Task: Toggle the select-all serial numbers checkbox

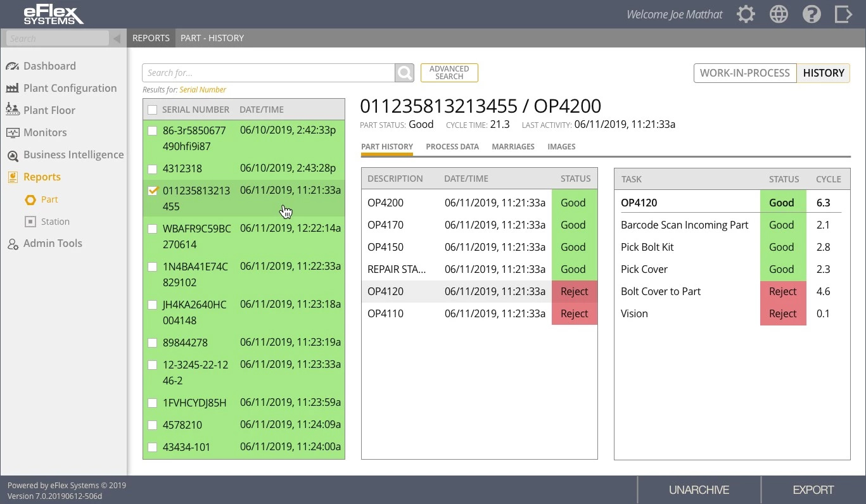Action: (x=153, y=110)
